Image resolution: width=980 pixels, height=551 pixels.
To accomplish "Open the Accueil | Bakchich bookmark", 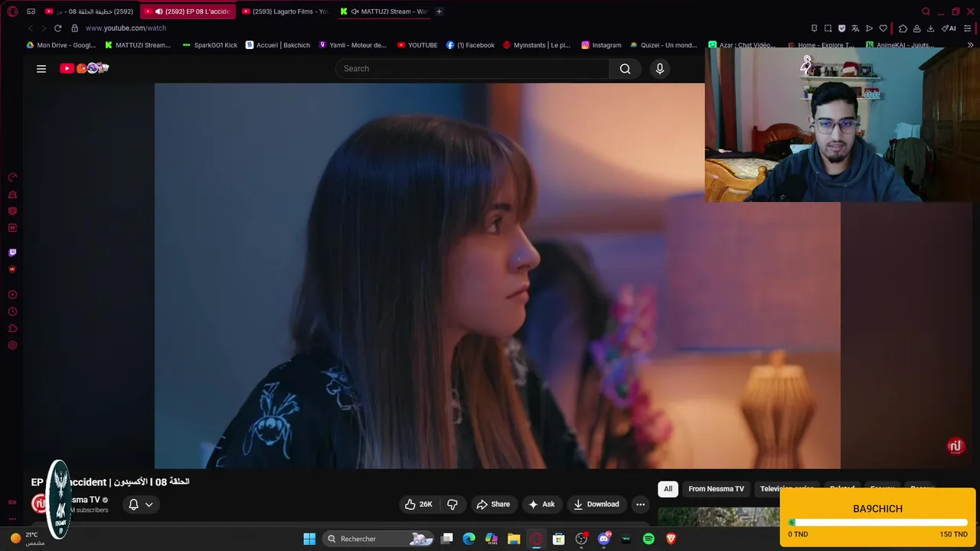I will pos(277,45).
